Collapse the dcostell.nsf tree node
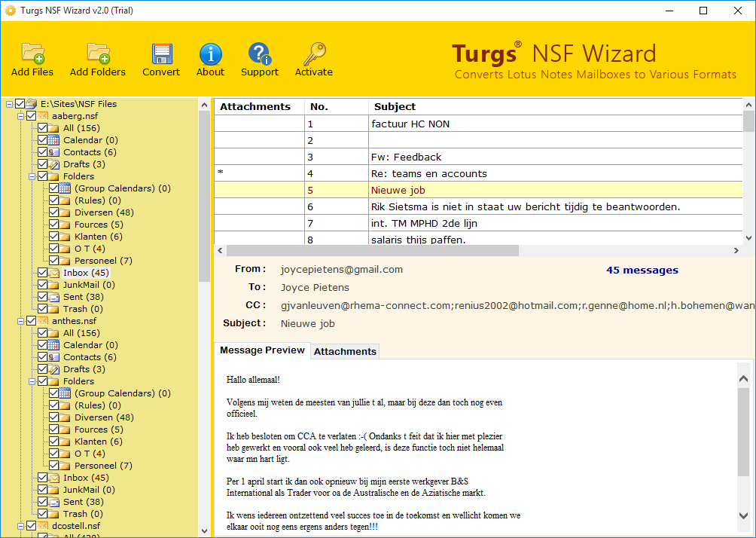This screenshot has width=756, height=538. 21,527
